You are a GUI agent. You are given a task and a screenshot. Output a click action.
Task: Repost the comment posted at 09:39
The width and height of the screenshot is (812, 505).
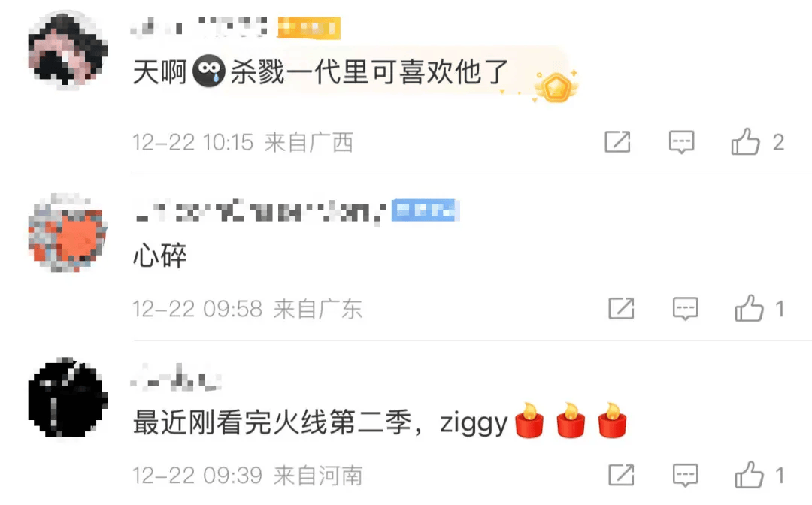(x=622, y=475)
